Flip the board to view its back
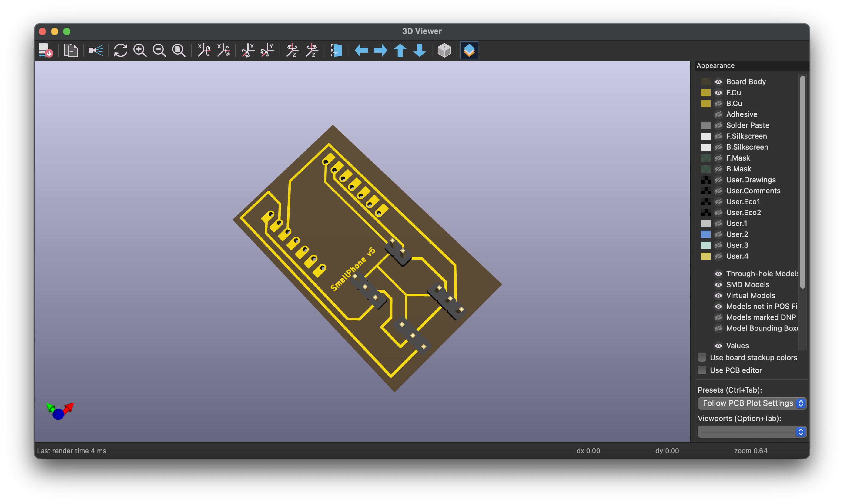Viewport: 844px width, 504px height. pyautogui.click(x=336, y=50)
